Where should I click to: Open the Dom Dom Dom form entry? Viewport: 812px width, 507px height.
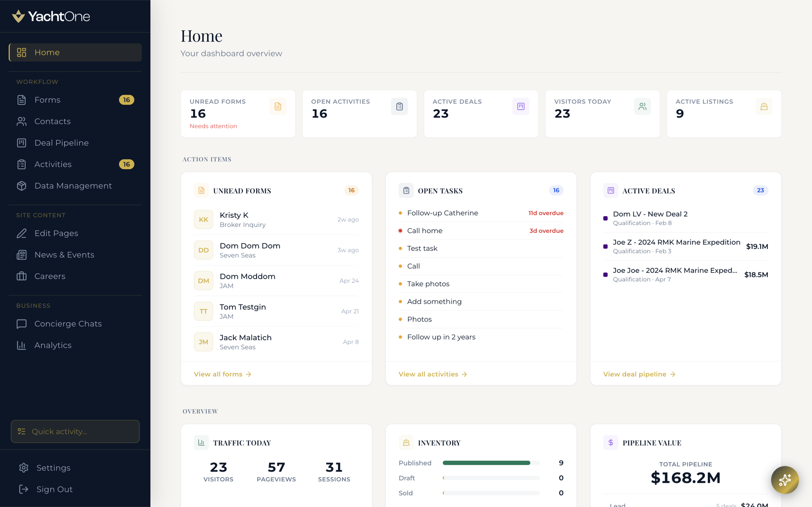tap(276, 250)
